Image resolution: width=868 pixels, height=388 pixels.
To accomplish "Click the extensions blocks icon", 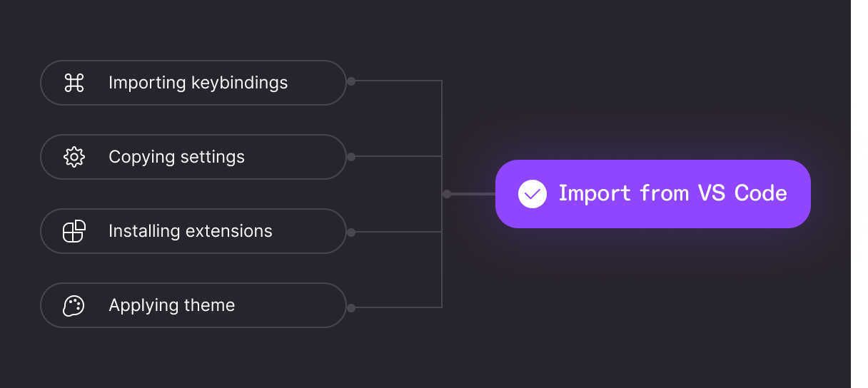I will point(74,231).
